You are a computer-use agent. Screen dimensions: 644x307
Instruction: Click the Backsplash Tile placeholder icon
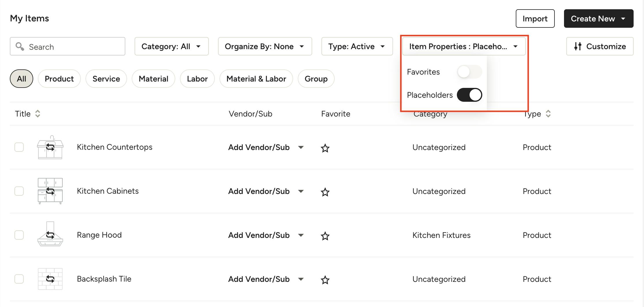pyautogui.click(x=50, y=279)
